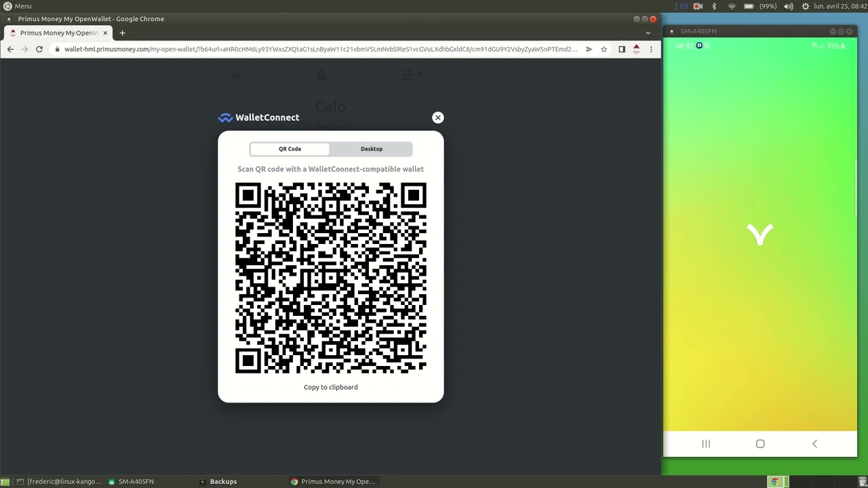868x488 pixels.
Task: Open the trash icon in bottom panel
Action: click(x=862, y=482)
